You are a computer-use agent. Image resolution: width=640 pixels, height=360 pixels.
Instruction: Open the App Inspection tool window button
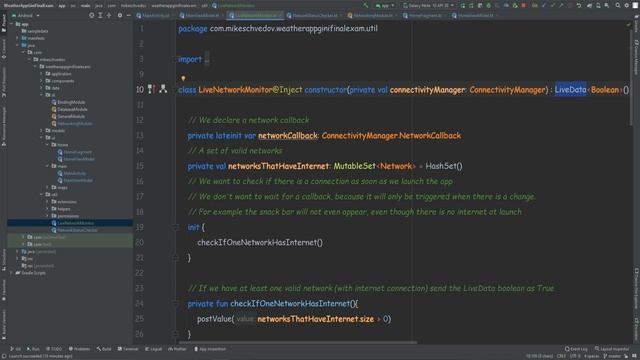pos(210,349)
